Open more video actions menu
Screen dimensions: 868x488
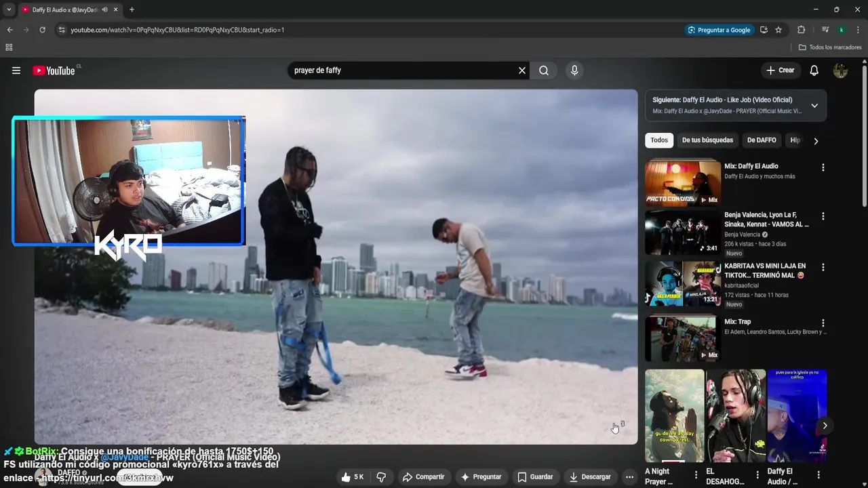tap(629, 477)
